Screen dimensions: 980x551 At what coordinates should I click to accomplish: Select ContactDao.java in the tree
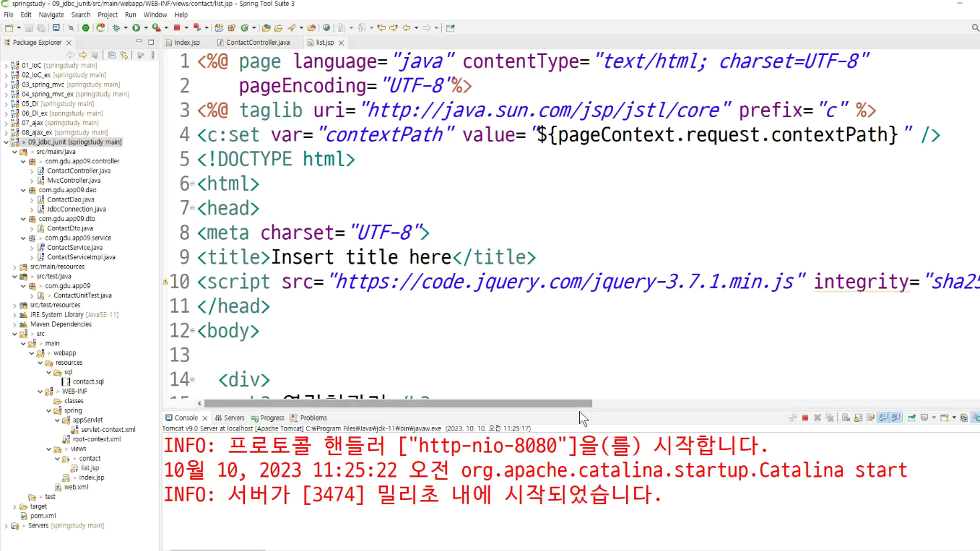coord(71,200)
